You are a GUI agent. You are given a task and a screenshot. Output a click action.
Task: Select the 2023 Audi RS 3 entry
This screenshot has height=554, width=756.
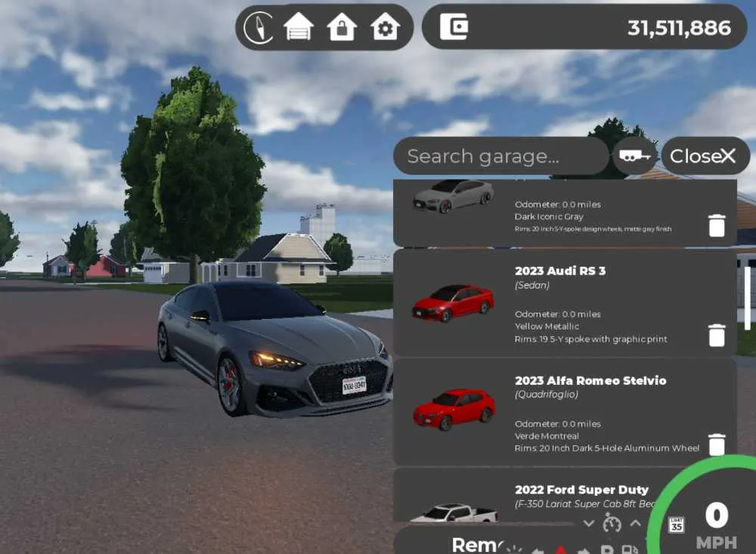click(x=565, y=303)
